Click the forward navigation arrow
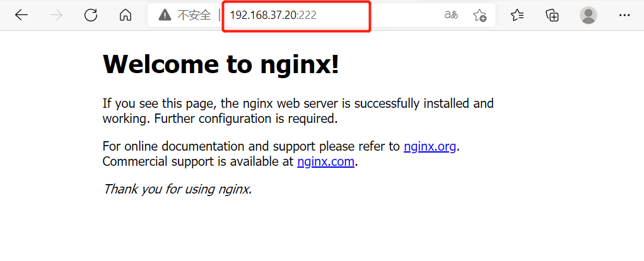 pyautogui.click(x=56, y=16)
